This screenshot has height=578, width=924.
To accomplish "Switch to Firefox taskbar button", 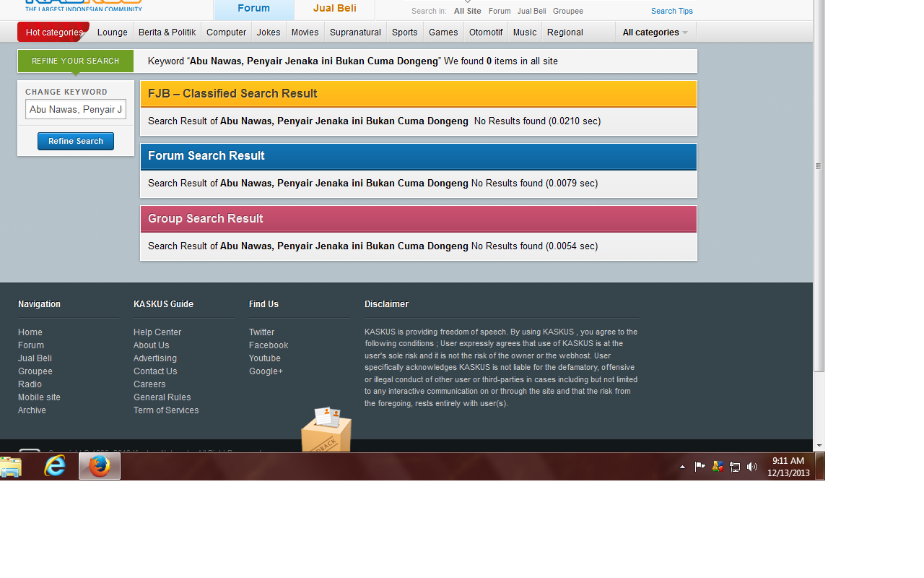I will 100,466.
